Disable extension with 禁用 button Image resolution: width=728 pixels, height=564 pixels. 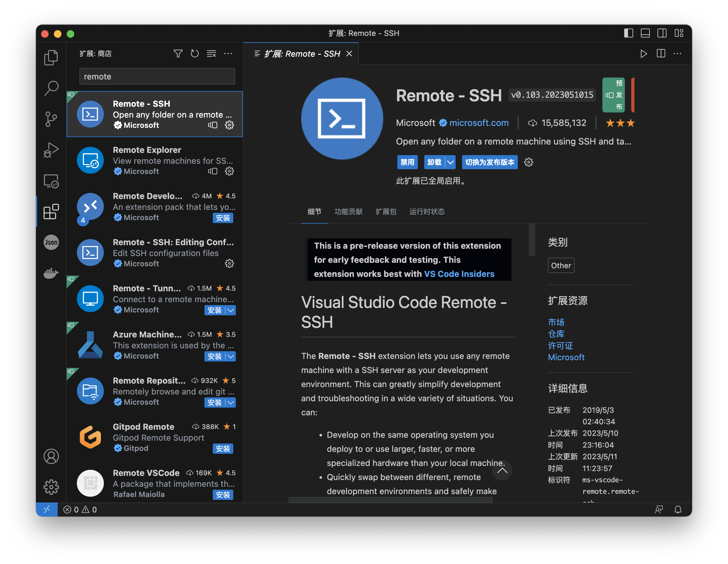[x=407, y=162]
